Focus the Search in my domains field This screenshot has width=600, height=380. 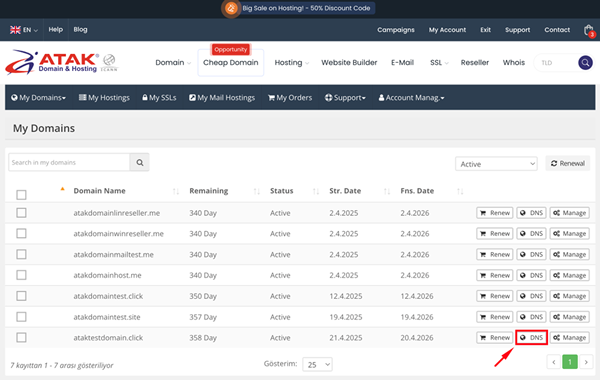coord(69,163)
